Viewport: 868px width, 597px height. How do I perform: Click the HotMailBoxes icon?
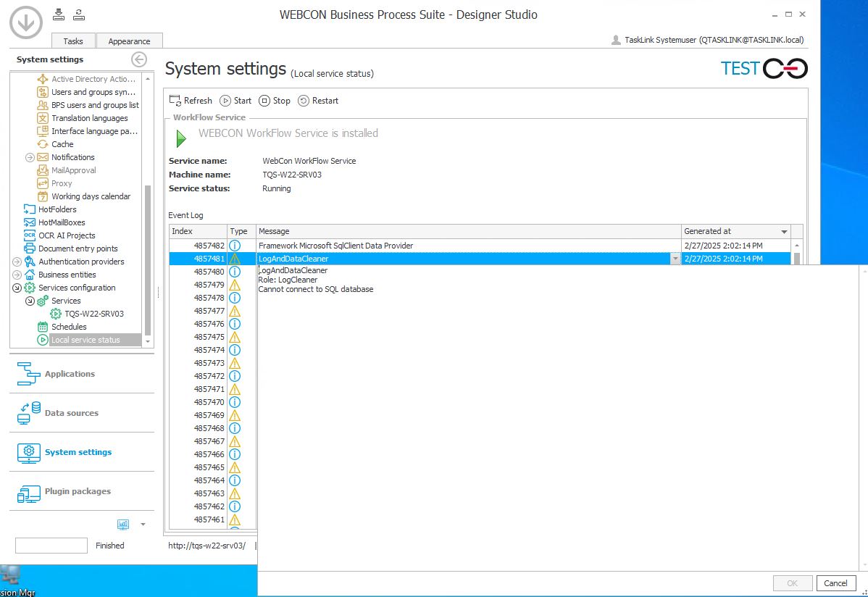pyautogui.click(x=29, y=222)
